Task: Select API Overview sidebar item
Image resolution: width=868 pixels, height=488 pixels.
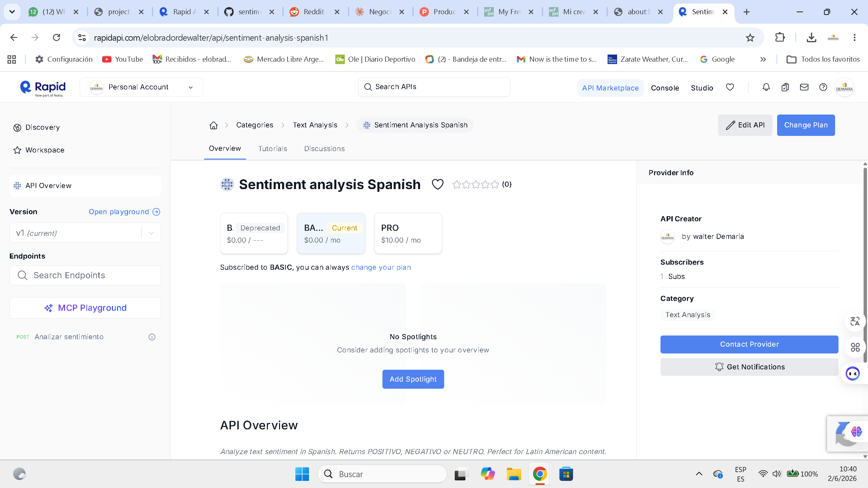Action: coord(85,186)
